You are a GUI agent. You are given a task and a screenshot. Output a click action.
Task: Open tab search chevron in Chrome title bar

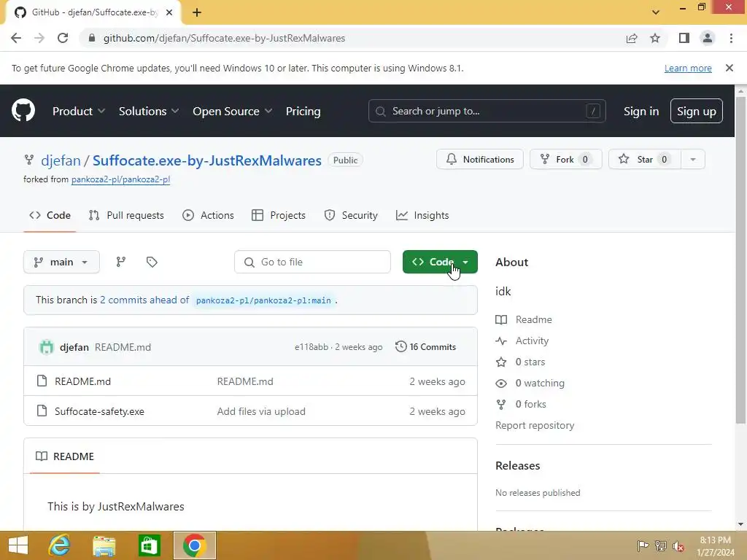point(656,12)
